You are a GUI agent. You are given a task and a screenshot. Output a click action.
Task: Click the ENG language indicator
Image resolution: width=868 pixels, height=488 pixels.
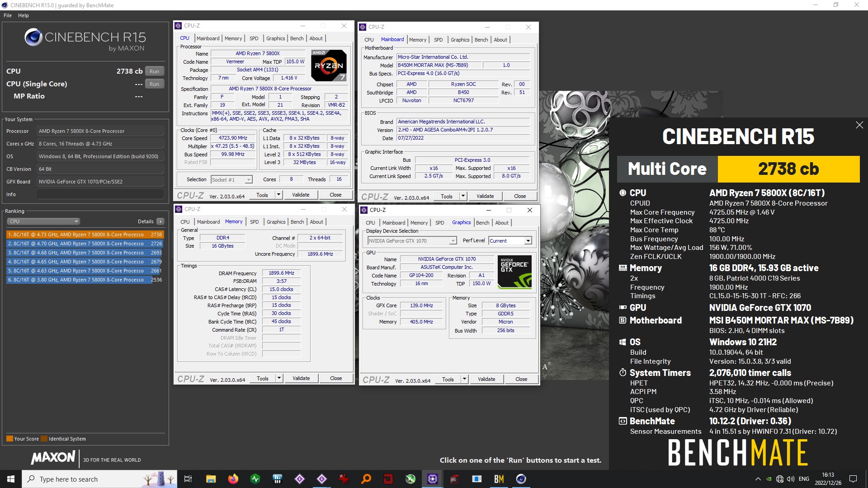coord(804,479)
